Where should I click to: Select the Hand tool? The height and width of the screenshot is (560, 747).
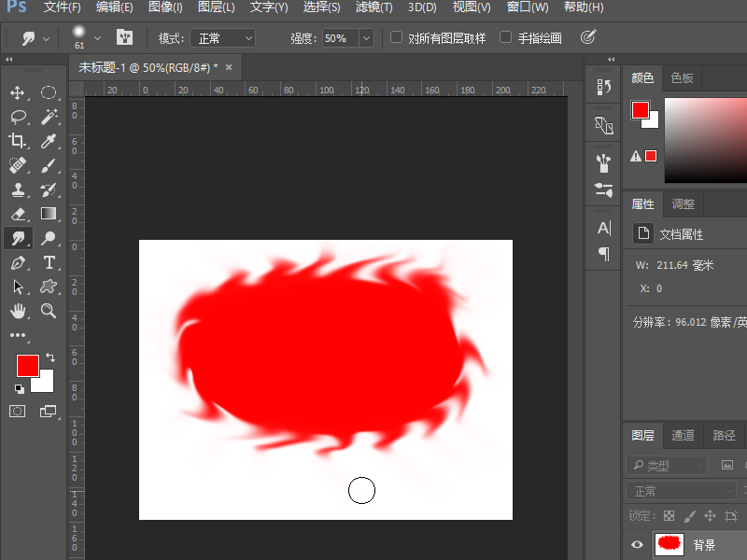coord(18,311)
